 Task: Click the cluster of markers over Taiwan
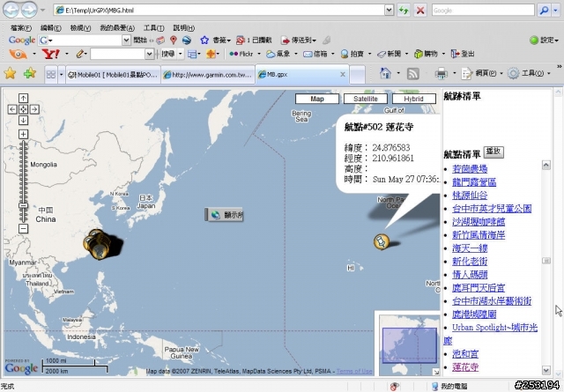click(x=97, y=245)
